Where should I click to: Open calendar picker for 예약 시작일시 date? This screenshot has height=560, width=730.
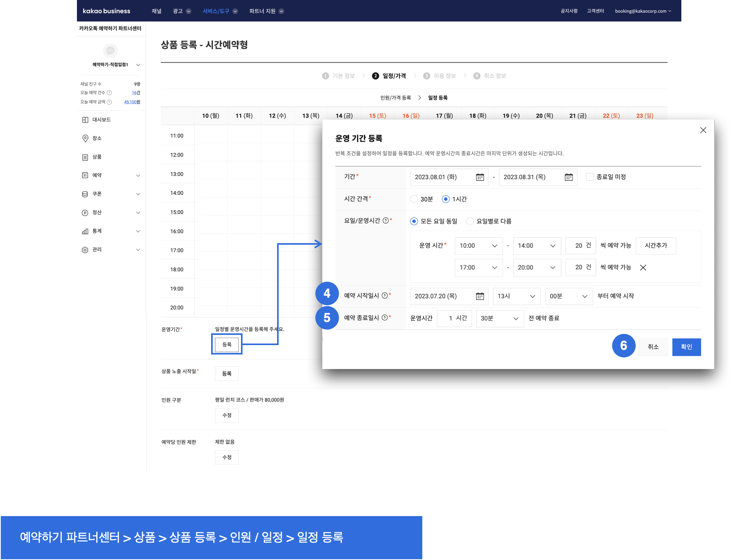pyautogui.click(x=480, y=296)
